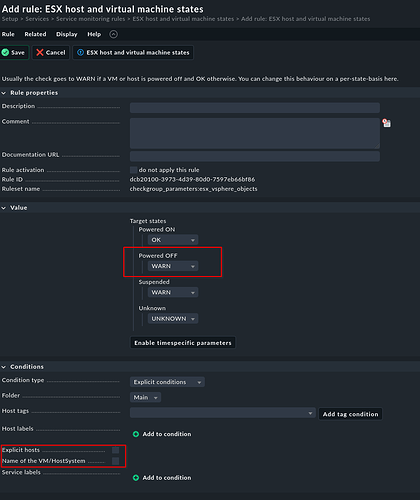This screenshot has width=420, height=500.
Task: Click the blue info icon for ESX host states
Action: click(x=80, y=52)
